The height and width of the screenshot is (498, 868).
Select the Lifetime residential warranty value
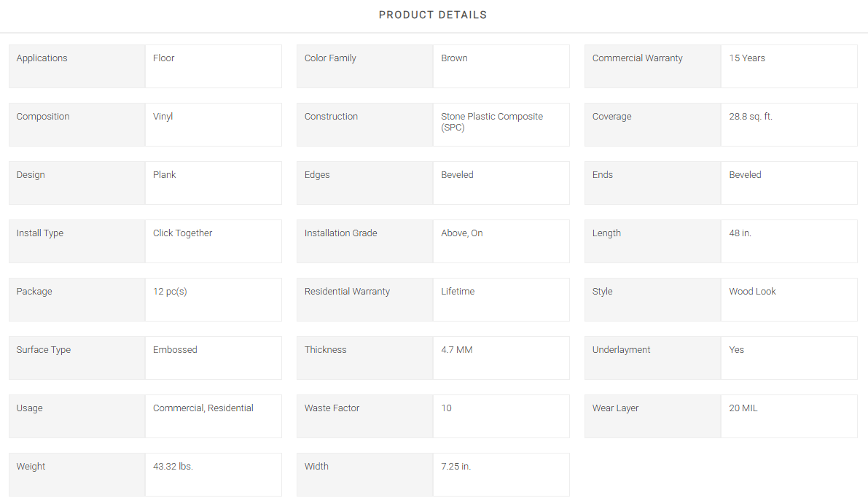pyautogui.click(x=457, y=292)
